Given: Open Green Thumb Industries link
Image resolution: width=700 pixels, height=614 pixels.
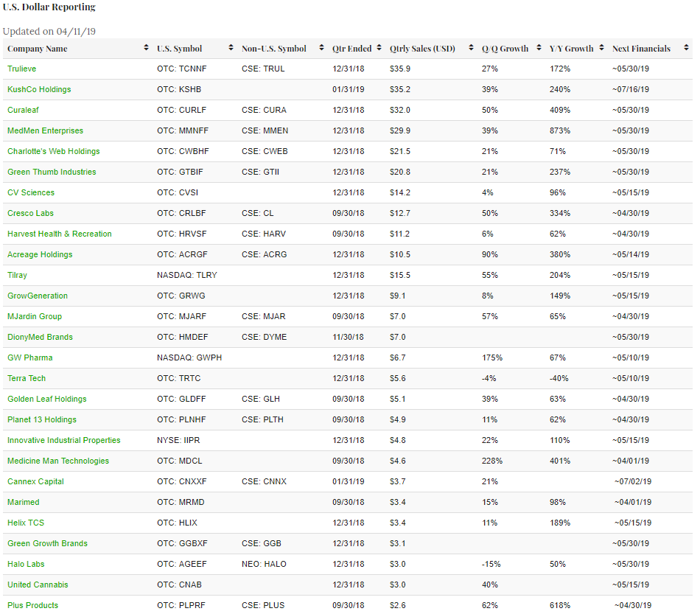Looking at the screenshot, I should 52,172.
